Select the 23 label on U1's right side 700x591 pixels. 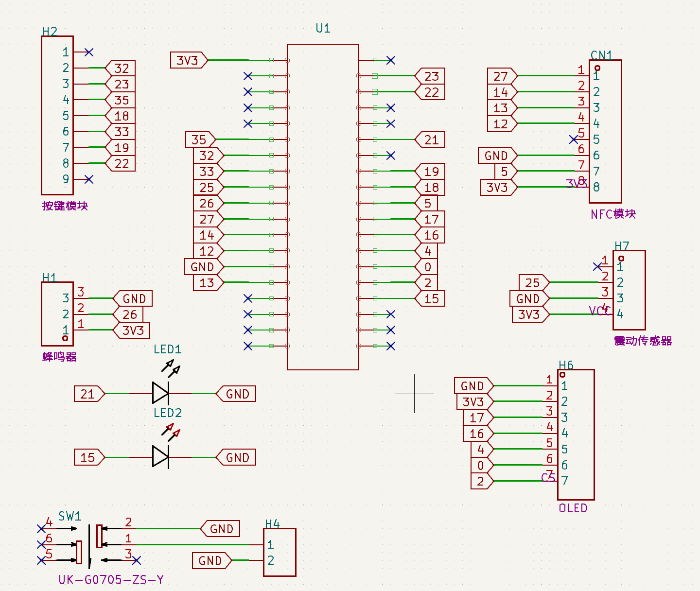tap(430, 76)
